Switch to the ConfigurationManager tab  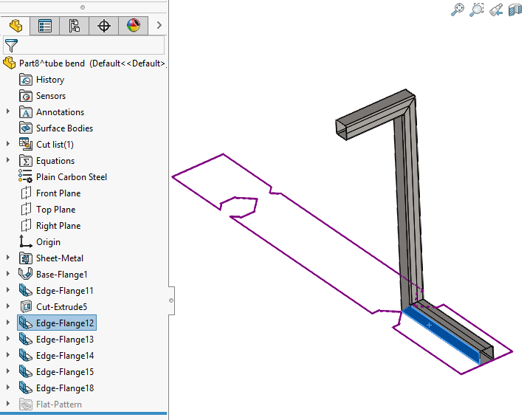75,26
